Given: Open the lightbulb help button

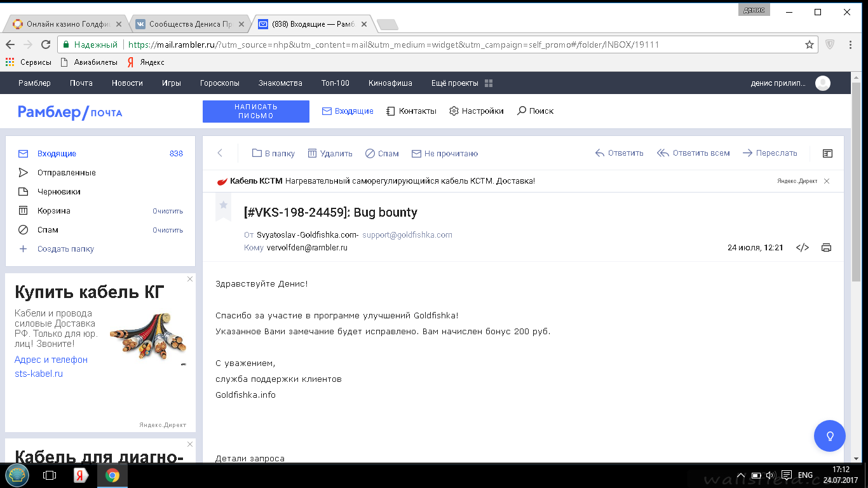Looking at the screenshot, I should (x=830, y=436).
